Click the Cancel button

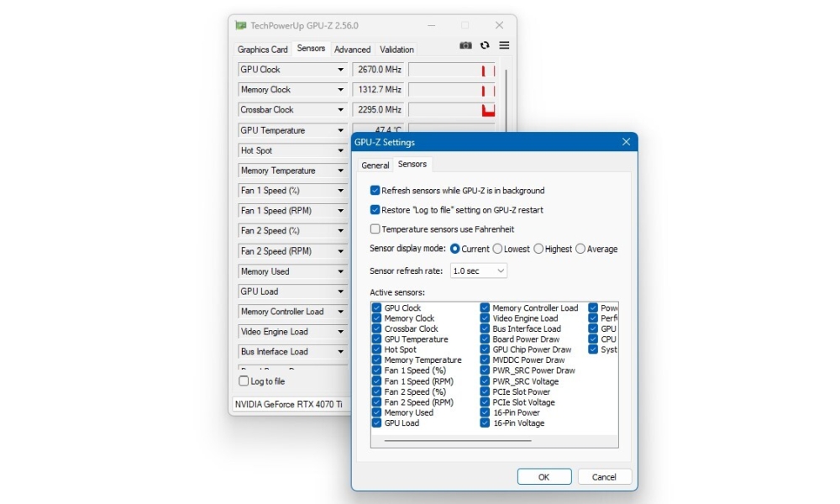604,476
